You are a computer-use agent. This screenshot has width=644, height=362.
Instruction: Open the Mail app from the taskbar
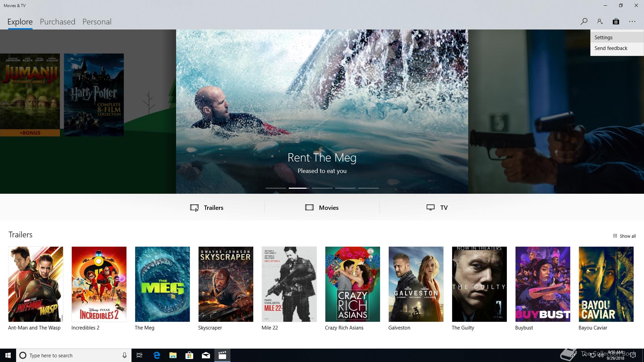(206, 355)
